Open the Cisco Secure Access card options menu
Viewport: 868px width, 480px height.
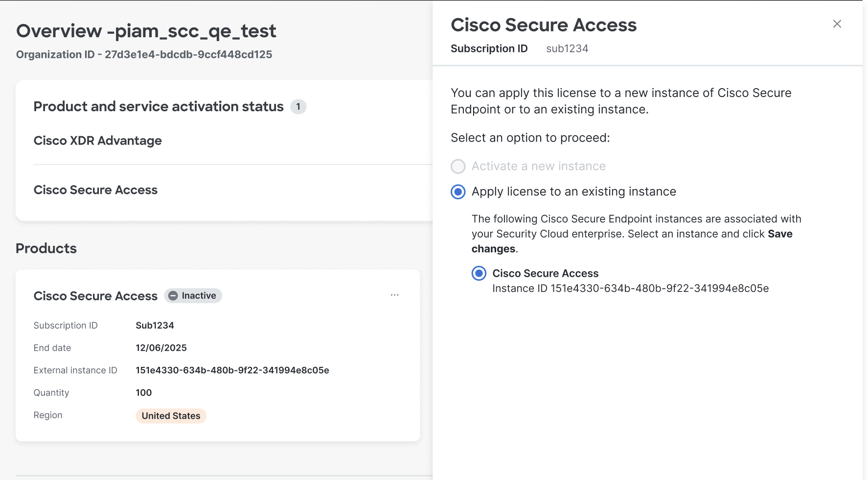coord(394,295)
